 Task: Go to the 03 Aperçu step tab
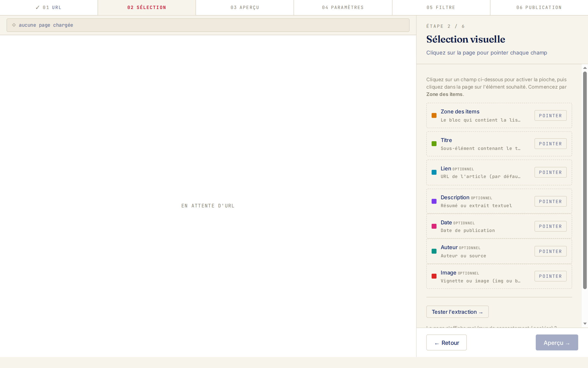pyautogui.click(x=245, y=7)
